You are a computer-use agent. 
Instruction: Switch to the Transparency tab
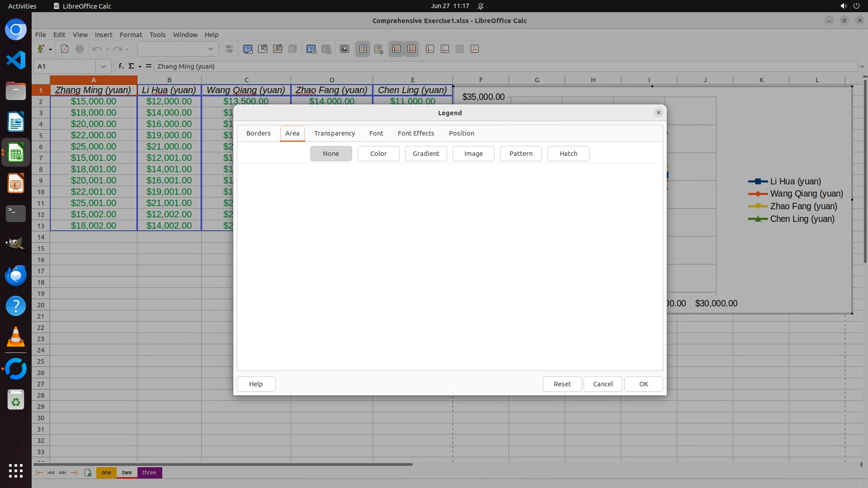[335, 133]
